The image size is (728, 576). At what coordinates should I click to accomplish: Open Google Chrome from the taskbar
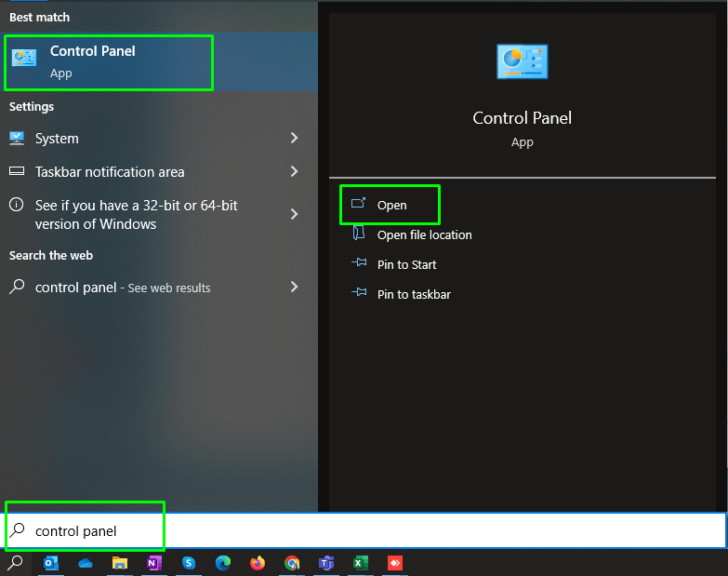coord(292,563)
